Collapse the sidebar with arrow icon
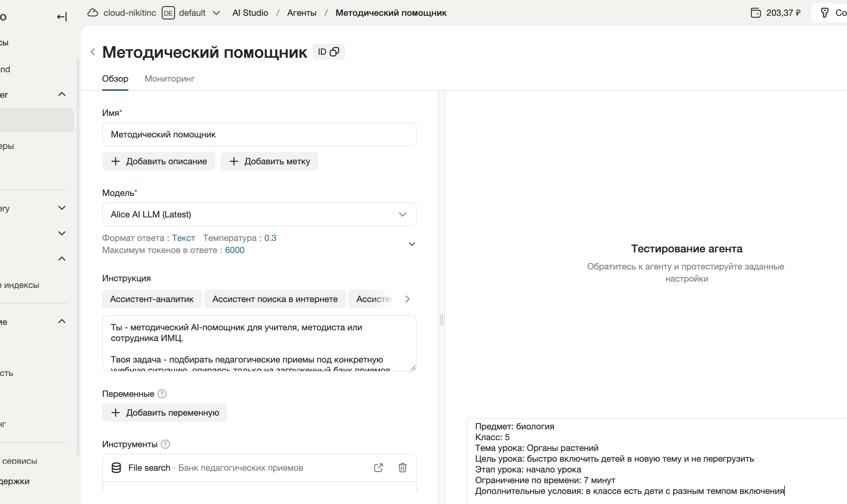 [62, 17]
